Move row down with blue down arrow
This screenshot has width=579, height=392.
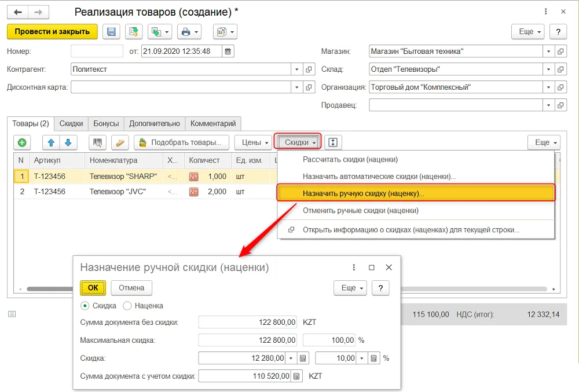click(x=68, y=142)
